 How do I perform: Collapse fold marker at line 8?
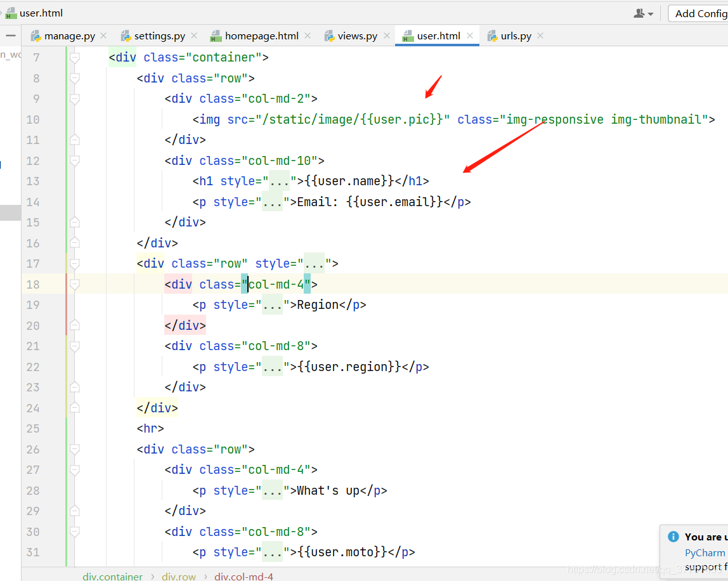(74, 78)
